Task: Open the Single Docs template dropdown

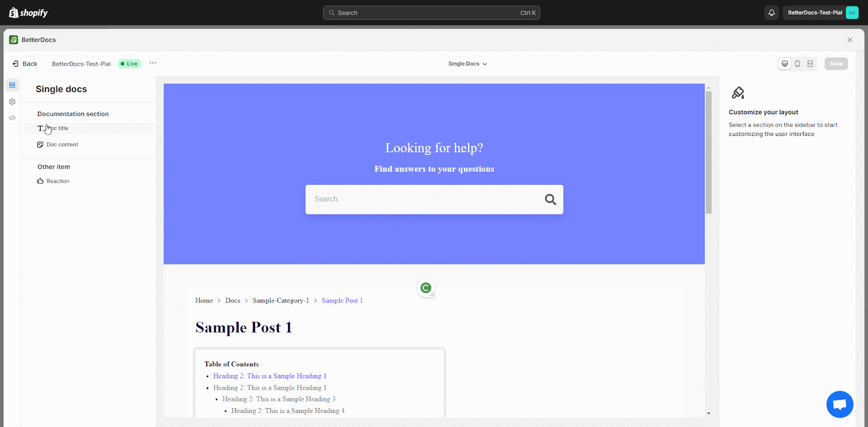Action: click(468, 63)
